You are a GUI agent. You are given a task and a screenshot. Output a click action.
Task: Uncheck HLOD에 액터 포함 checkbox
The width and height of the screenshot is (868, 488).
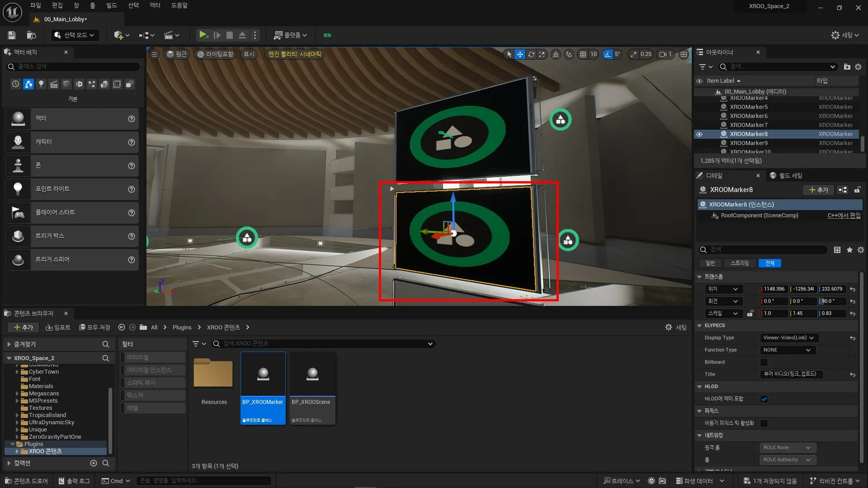point(764,399)
